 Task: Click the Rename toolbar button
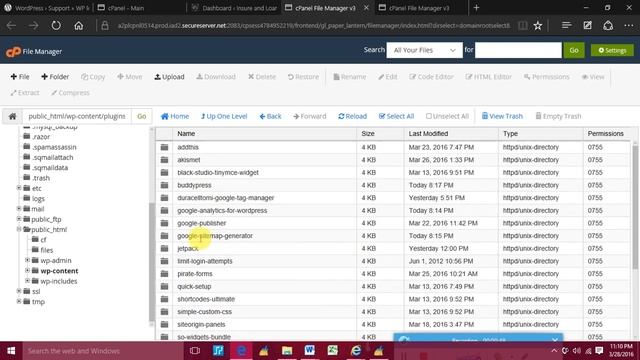pos(350,77)
